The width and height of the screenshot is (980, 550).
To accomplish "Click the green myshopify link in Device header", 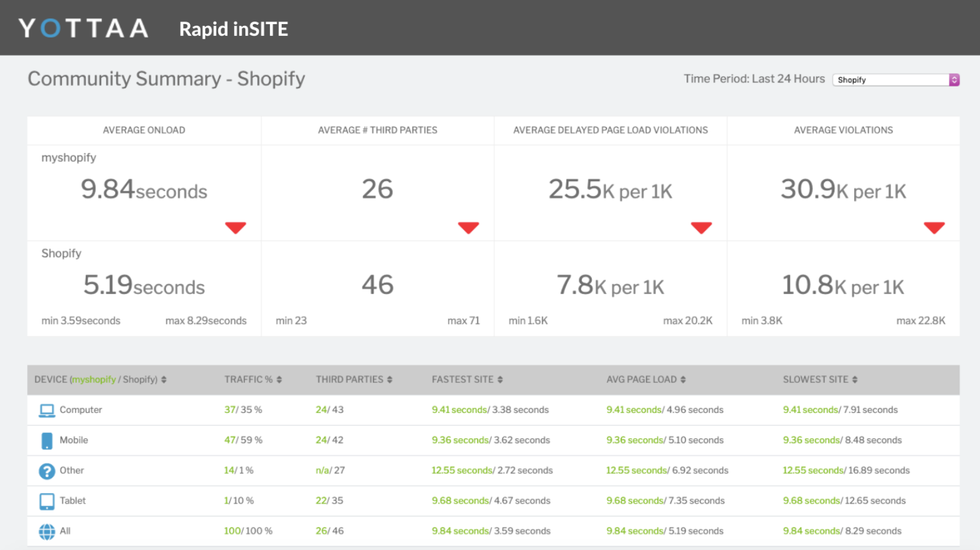I will coord(94,379).
